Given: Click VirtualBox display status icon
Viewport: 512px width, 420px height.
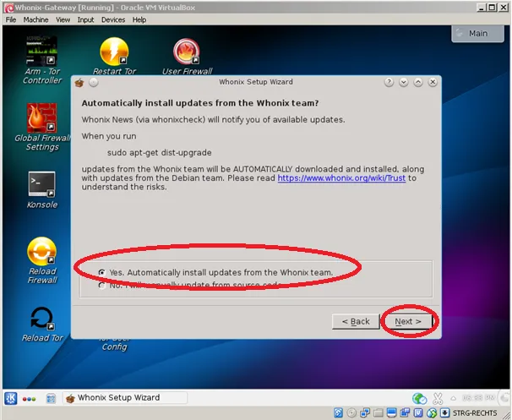Looking at the screenshot, I should pyautogui.click(x=391, y=412).
